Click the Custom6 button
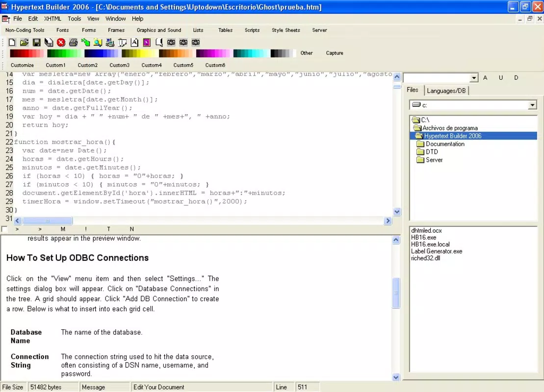This screenshot has height=392, width=544. (x=215, y=65)
